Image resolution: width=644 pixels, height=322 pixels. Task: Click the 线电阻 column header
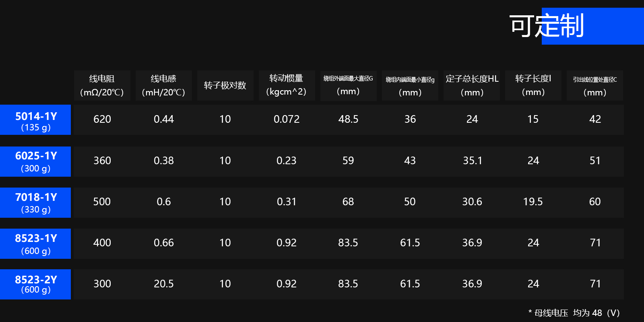102,85
